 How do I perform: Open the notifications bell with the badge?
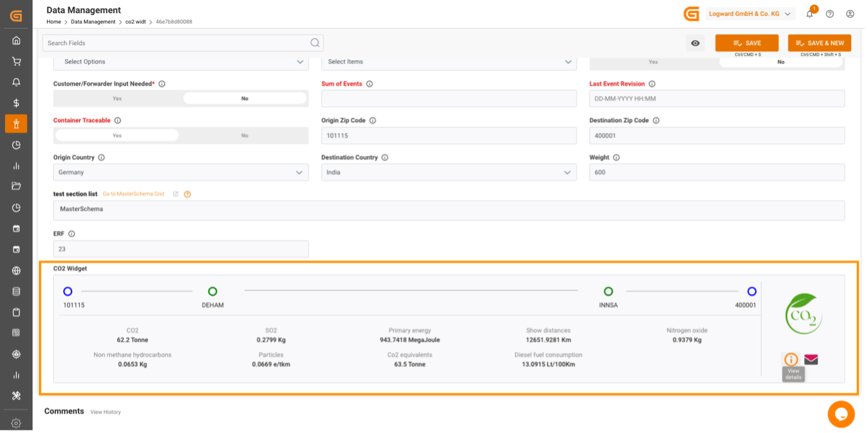(810, 14)
